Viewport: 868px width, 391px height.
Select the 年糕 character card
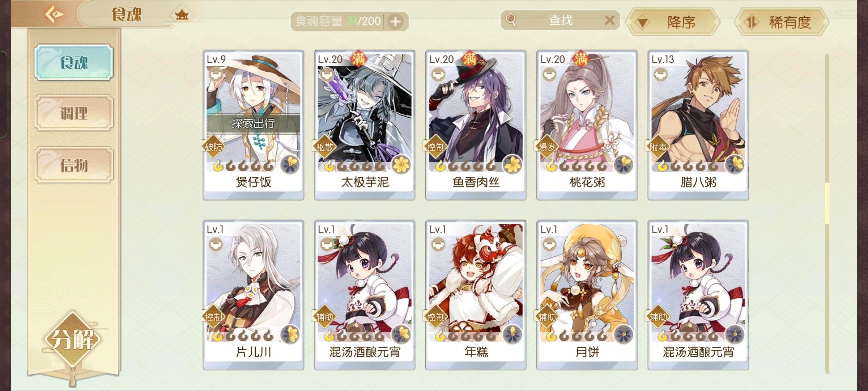coord(476,295)
